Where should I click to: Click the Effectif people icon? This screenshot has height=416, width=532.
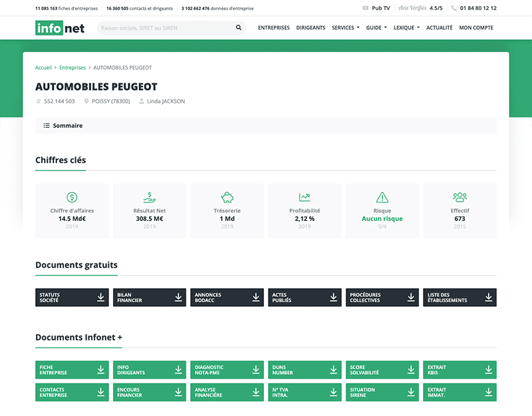click(x=460, y=197)
